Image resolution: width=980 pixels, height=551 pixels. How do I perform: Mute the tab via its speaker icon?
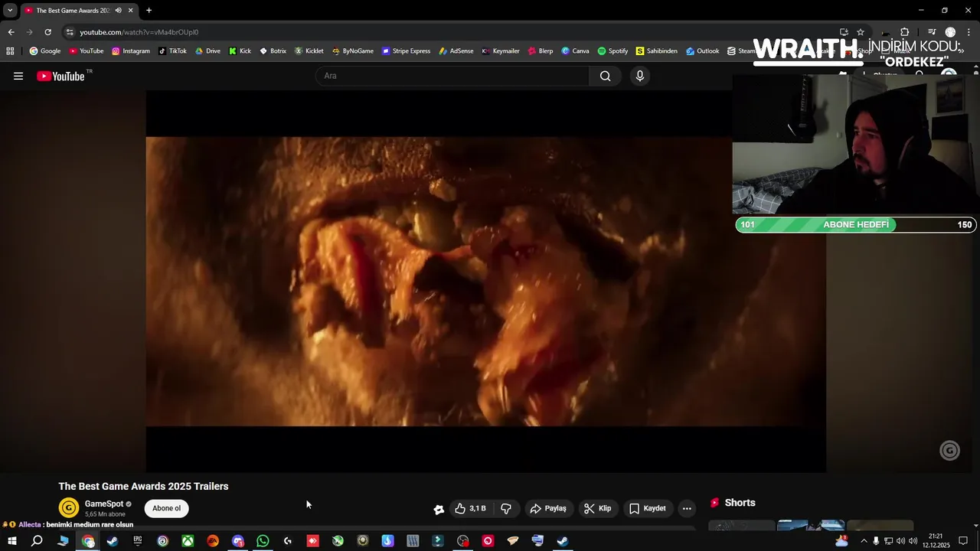click(118, 11)
